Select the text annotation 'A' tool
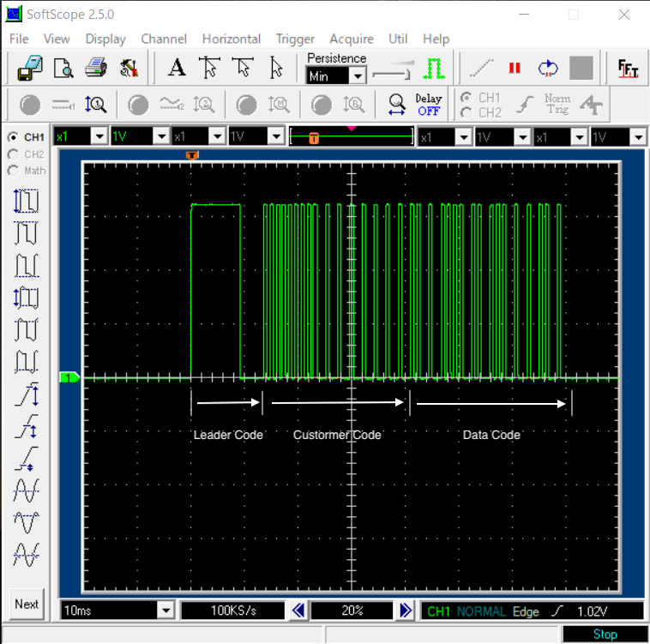650x644 pixels. point(176,69)
